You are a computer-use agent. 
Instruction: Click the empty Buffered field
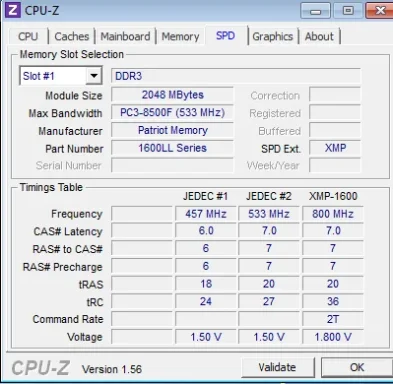click(x=335, y=130)
